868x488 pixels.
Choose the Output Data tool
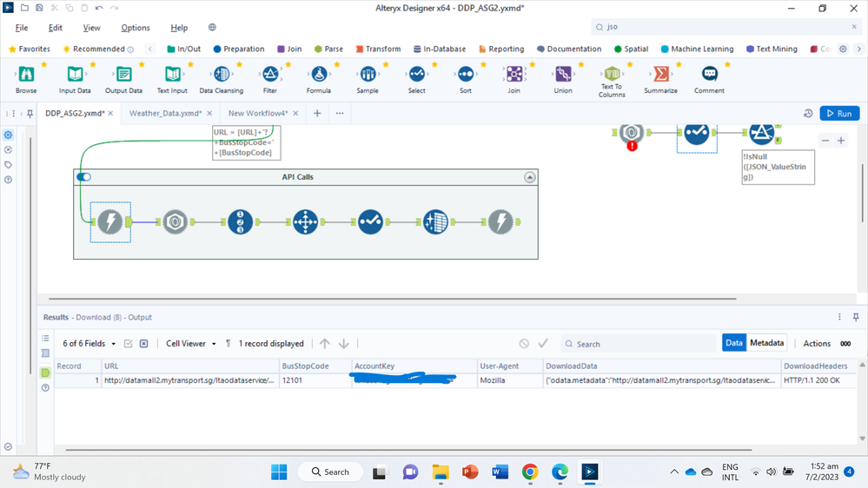(123, 74)
